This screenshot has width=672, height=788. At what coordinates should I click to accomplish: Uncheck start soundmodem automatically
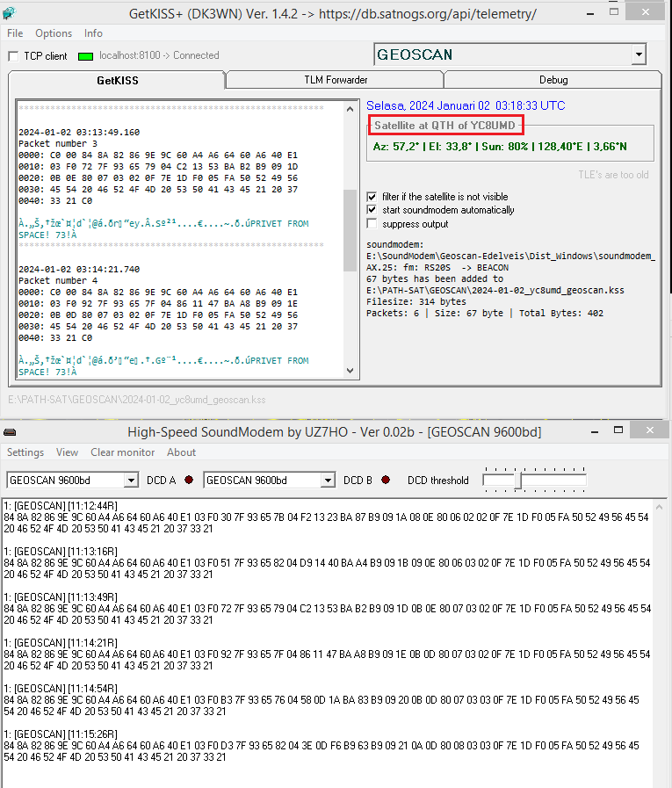pyautogui.click(x=372, y=210)
